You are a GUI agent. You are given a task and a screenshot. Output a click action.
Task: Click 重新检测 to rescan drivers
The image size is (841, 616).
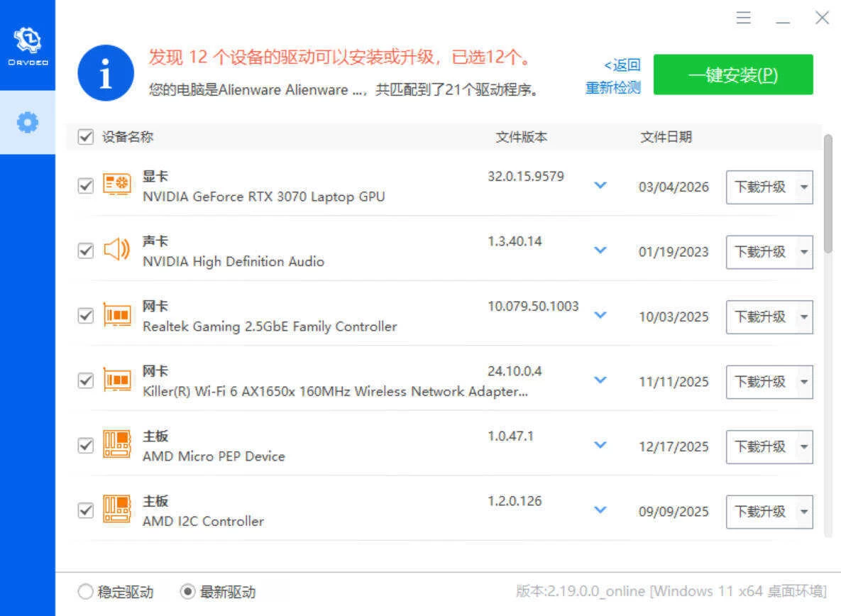click(x=612, y=87)
